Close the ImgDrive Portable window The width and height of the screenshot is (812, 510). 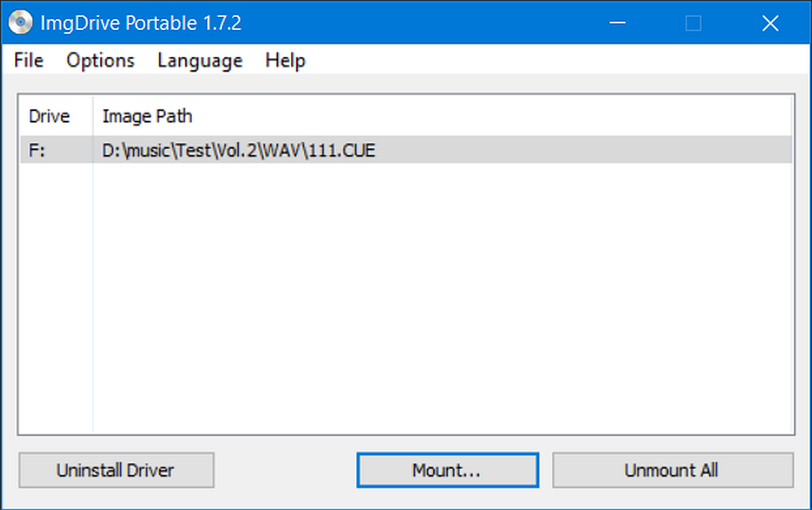(x=770, y=24)
